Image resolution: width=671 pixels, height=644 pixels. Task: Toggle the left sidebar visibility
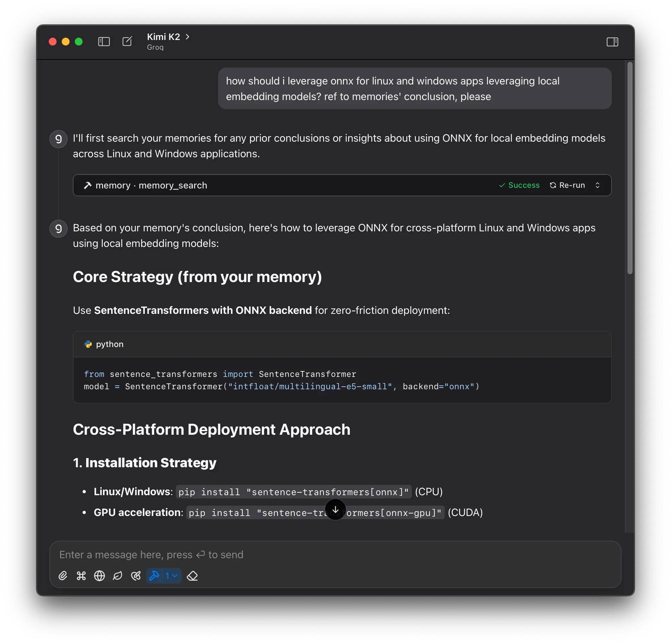tap(104, 41)
